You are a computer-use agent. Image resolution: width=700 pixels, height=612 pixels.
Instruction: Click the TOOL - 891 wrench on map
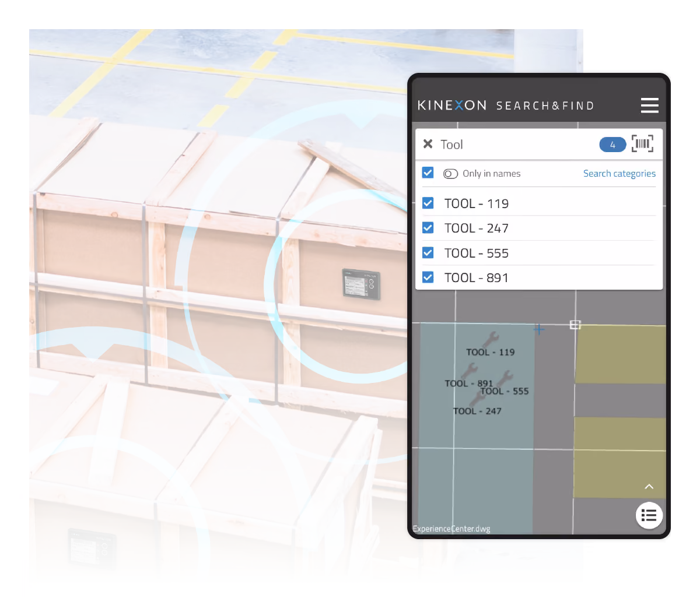(x=469, y=371)
